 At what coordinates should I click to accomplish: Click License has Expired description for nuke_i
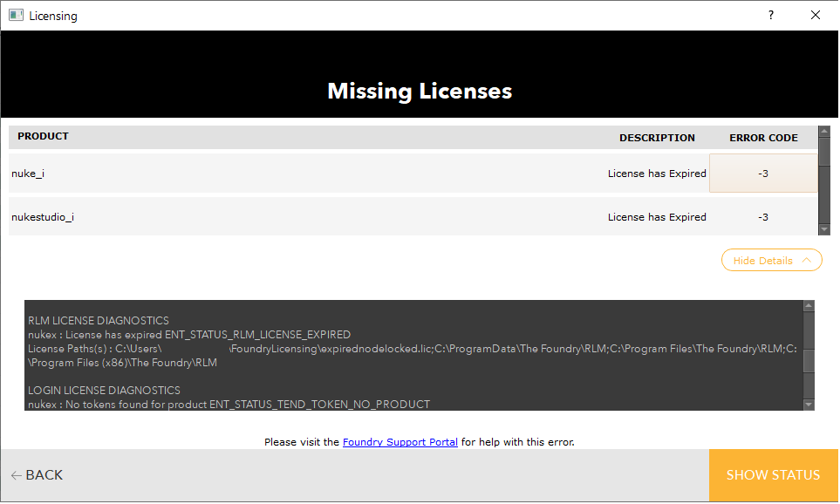[657, 174]
